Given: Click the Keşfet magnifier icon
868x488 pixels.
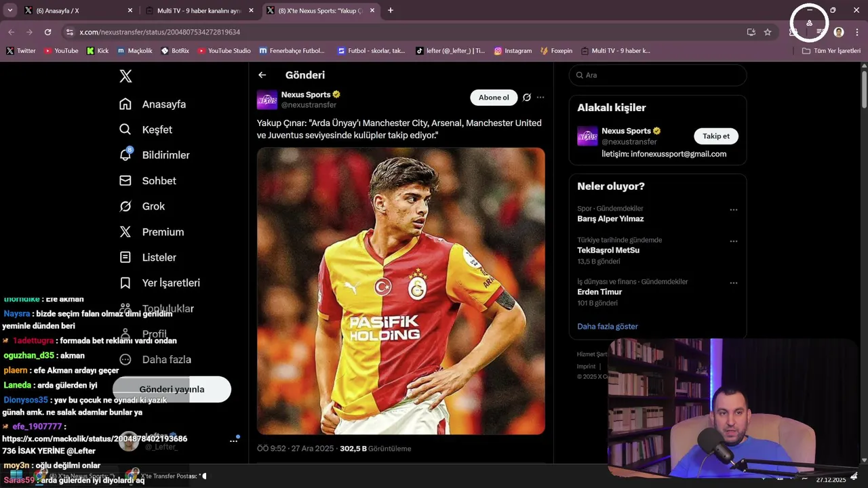Looking at the screenshot, I should click(125, 129).
